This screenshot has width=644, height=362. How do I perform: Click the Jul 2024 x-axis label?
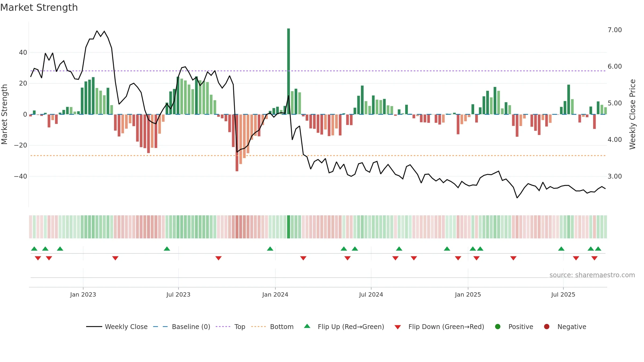click(x=371, y=294)
